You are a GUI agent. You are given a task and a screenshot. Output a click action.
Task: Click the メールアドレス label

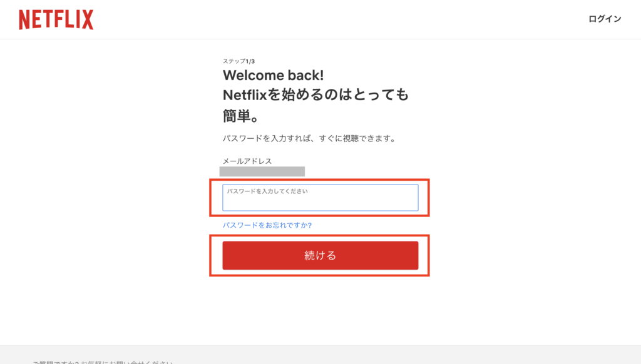247,161
